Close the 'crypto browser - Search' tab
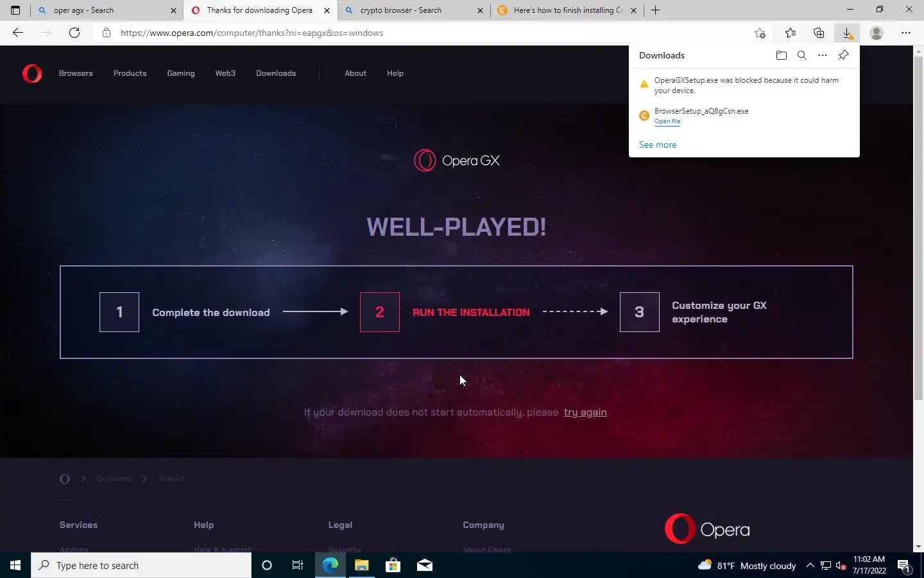The height and width of the screenshot is (578, 924). coord(481,10)
